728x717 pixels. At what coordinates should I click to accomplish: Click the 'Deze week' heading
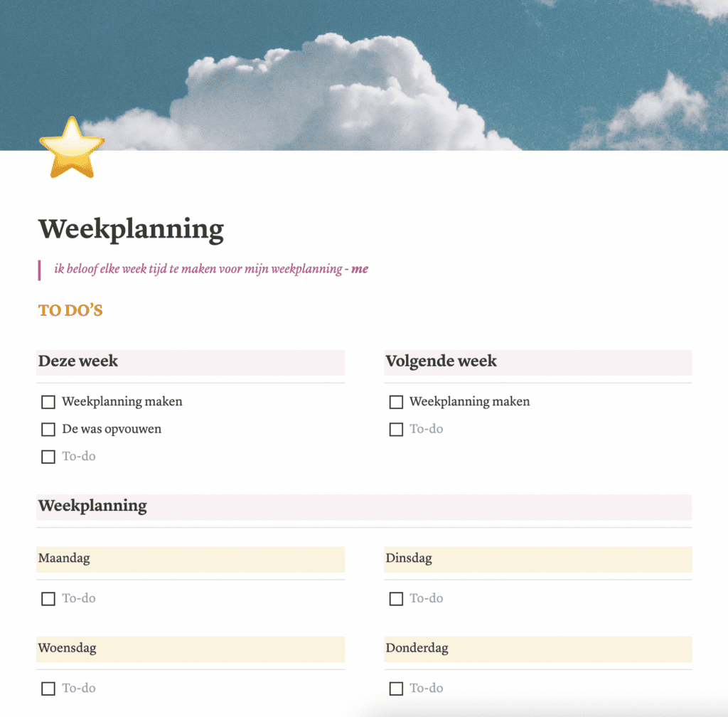(78, 361)
